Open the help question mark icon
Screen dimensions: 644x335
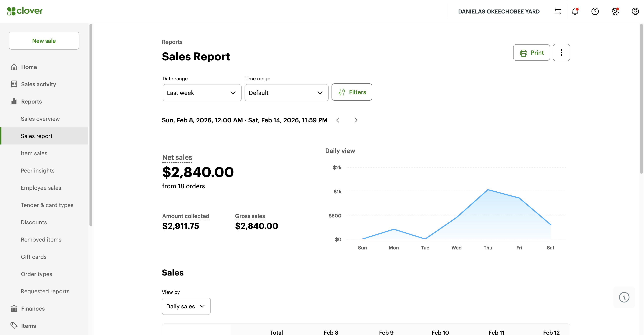click(595, 11)
